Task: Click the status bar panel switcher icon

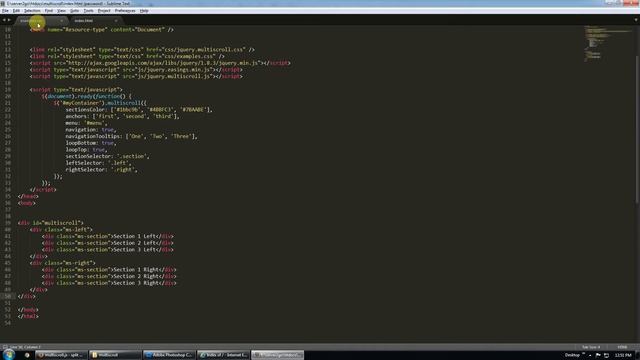Action: click(5, 347)
